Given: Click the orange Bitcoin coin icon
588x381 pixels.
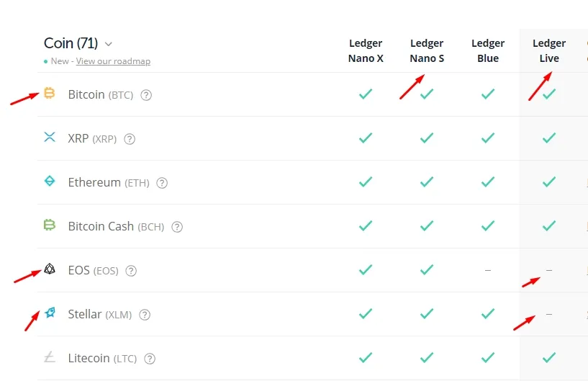Looking at the screenshot, I should (x=50, y=93).
